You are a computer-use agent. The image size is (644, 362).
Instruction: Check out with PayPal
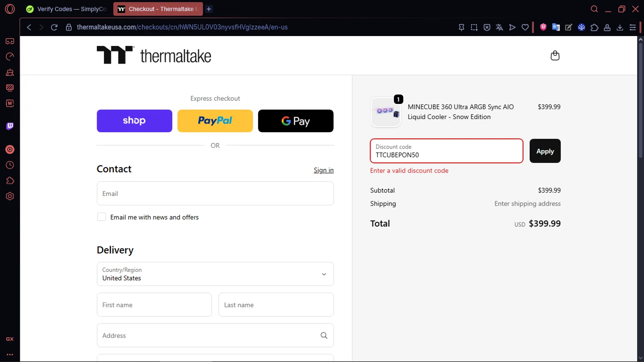point(215,121)
